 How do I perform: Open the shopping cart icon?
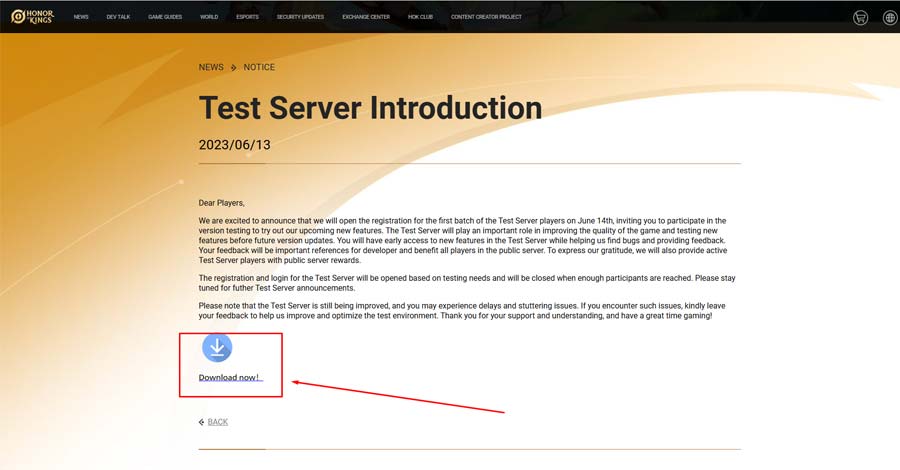(860, 17)
